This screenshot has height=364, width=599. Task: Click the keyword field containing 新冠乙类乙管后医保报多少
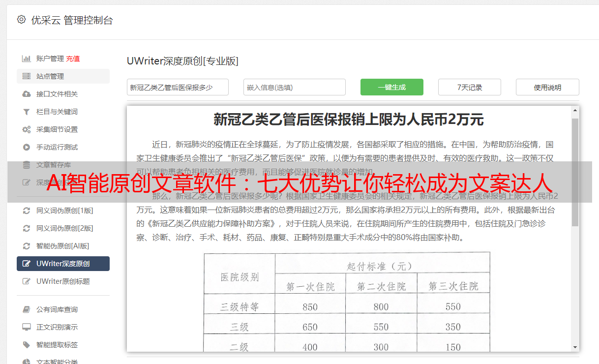tap(178, 87)
